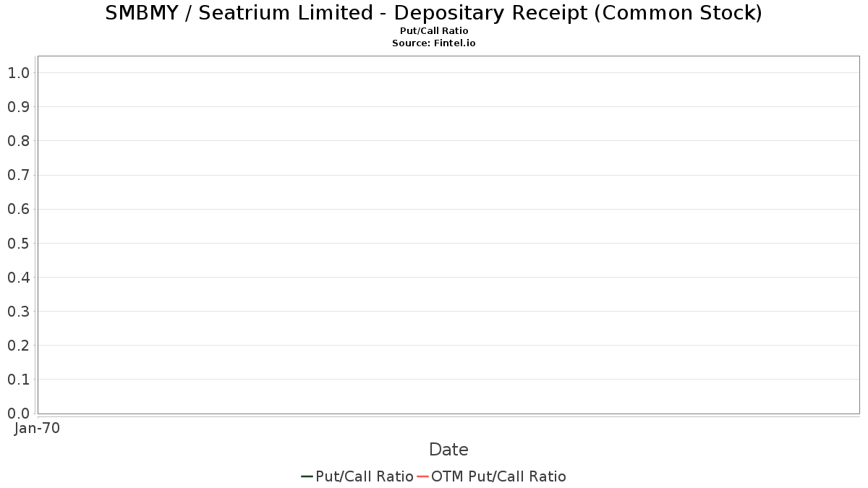Click the 0.7 y-axis label
Screen dimensions: 868x488
(x=19, y=175)
